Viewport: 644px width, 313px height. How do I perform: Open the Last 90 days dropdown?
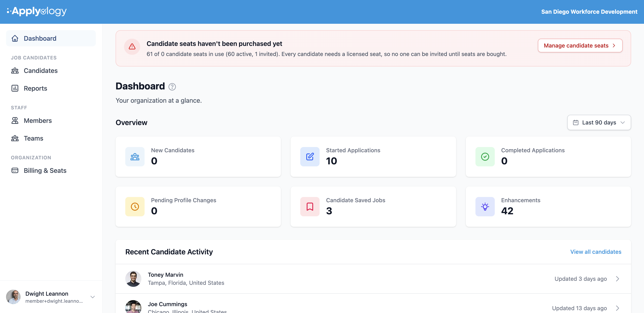599,122
